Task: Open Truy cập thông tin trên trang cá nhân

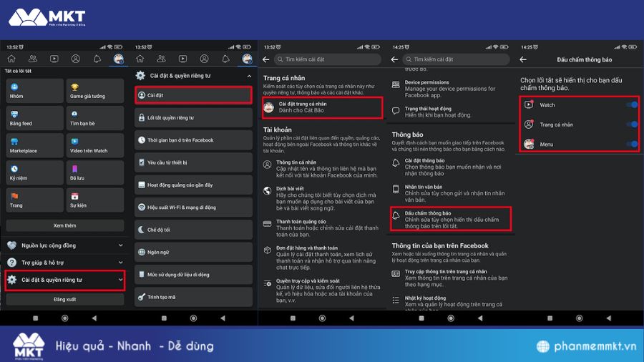Action: (451, 278)
